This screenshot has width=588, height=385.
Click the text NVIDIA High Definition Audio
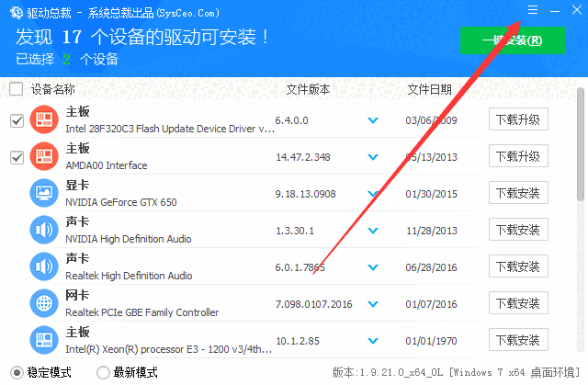(129, 239)
